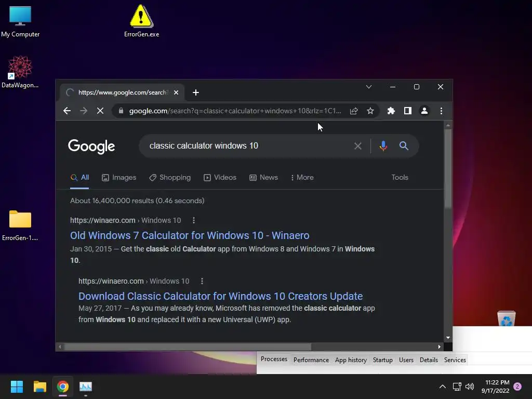Viewport: 532px width, 399px height.
Task: Select the ErrorGen-1 folder on desktop
Action: coord(20,225)
